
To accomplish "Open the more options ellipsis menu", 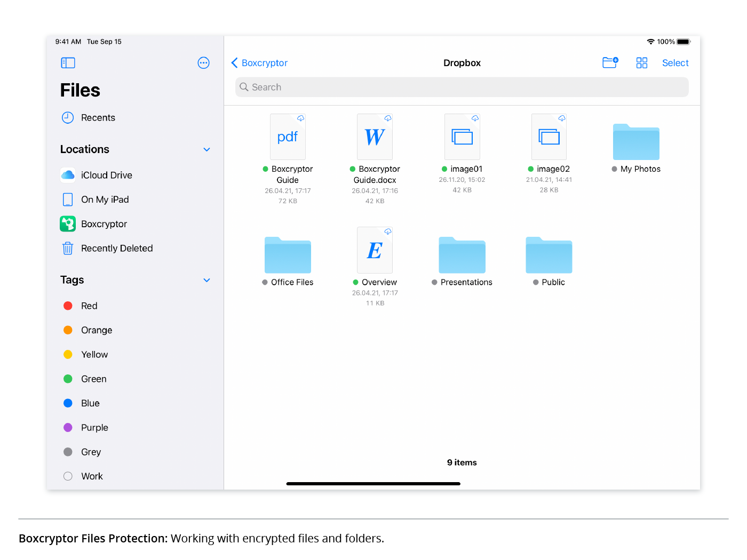I will click(x=203, y=63).
